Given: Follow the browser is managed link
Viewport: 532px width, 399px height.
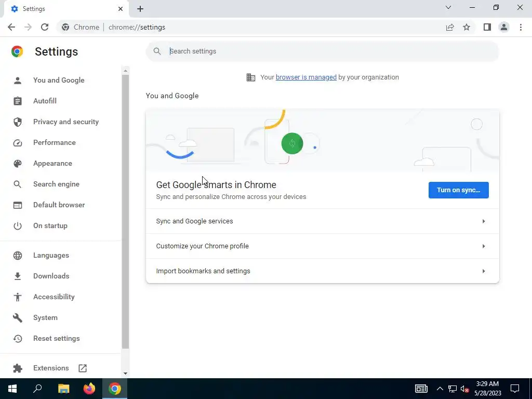Looking at the screenshot, I should pos(306,77).
